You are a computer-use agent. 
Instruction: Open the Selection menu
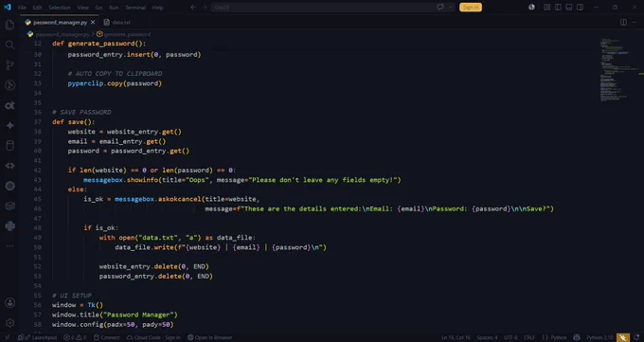click(60, 8)
